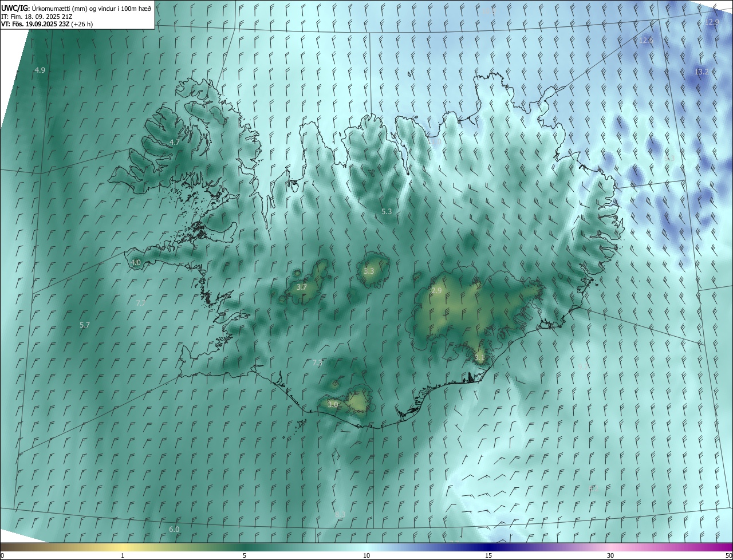Click the 6.0 value near the bottom edge
The image size is (733, 560).
[174, 530]
